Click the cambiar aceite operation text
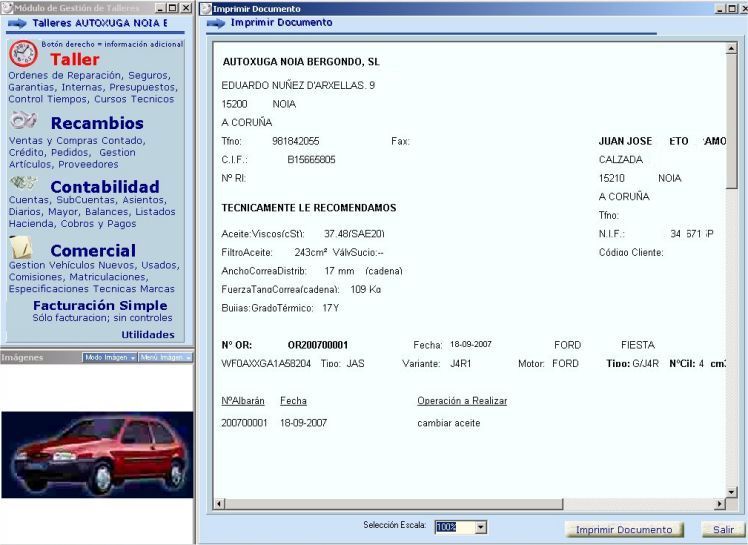748x545 pixels. click(x=449, y=423)
